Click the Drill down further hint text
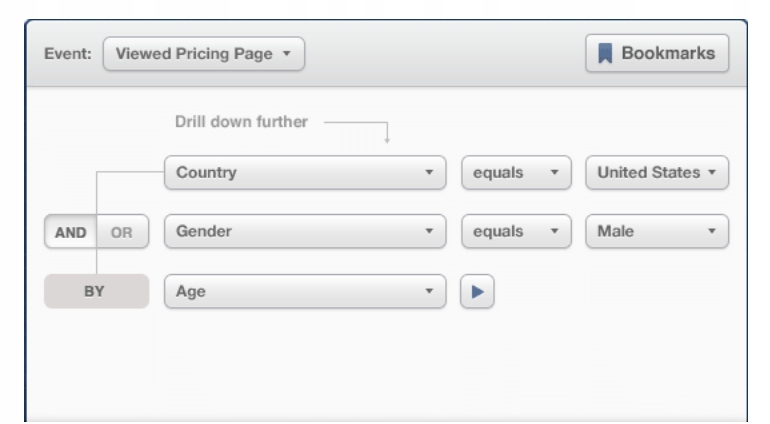This screenshot has width=770, height=424. pos(242,122)
